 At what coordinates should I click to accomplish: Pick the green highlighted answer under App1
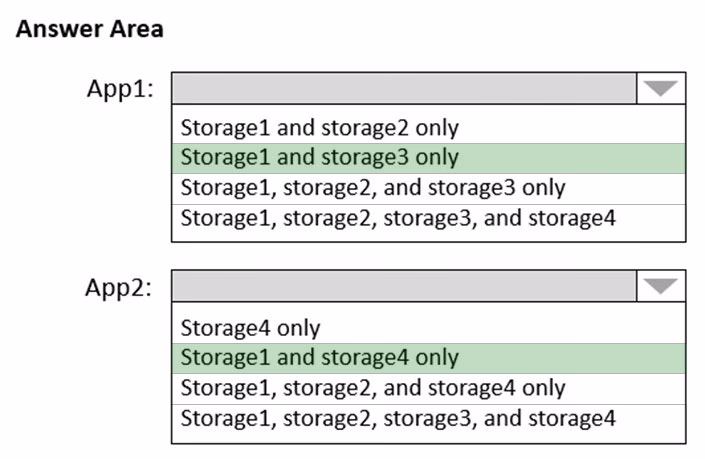(x=428, y=158)
